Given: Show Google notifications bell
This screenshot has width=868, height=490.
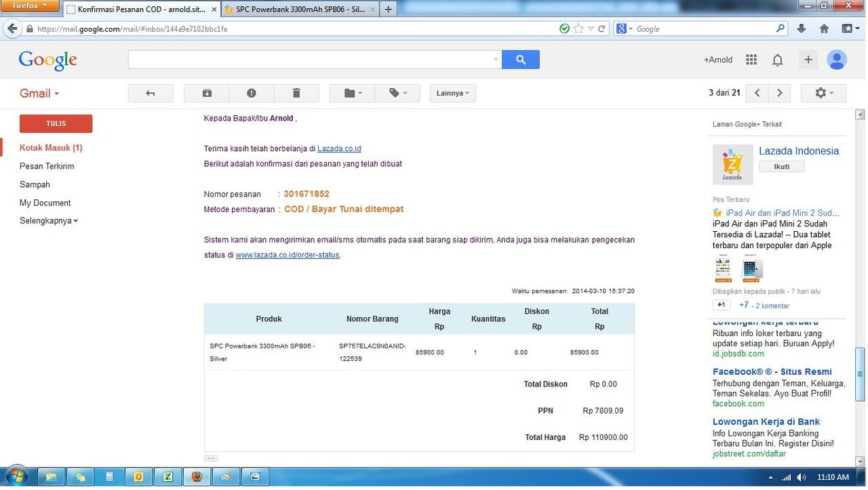Looking at the screenshot, I should (x=778, y=60).
